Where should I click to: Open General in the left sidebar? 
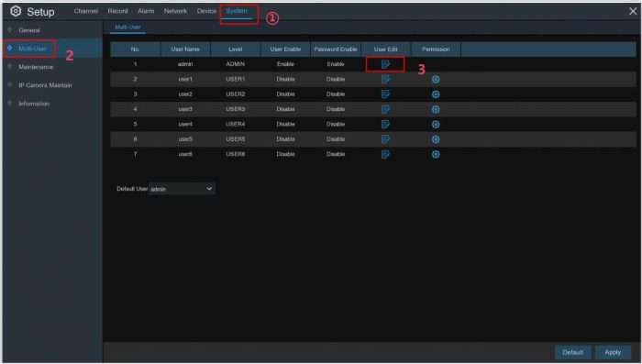coord(29,30)
